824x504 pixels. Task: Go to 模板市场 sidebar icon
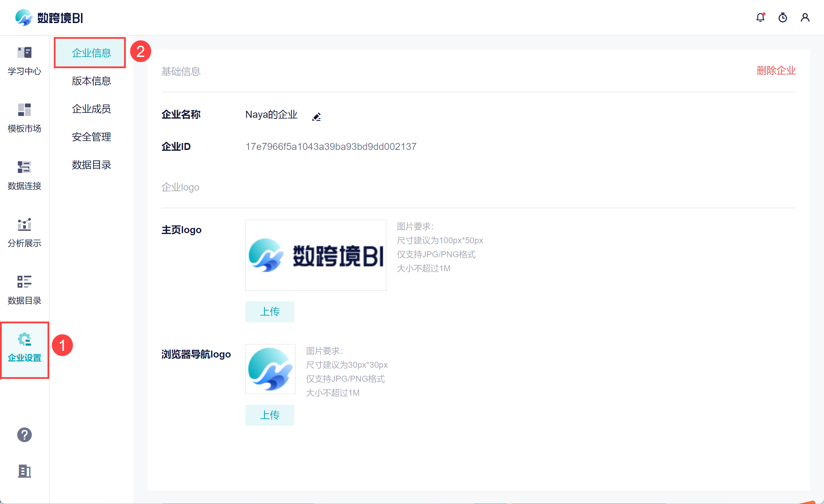click(24, 118)
